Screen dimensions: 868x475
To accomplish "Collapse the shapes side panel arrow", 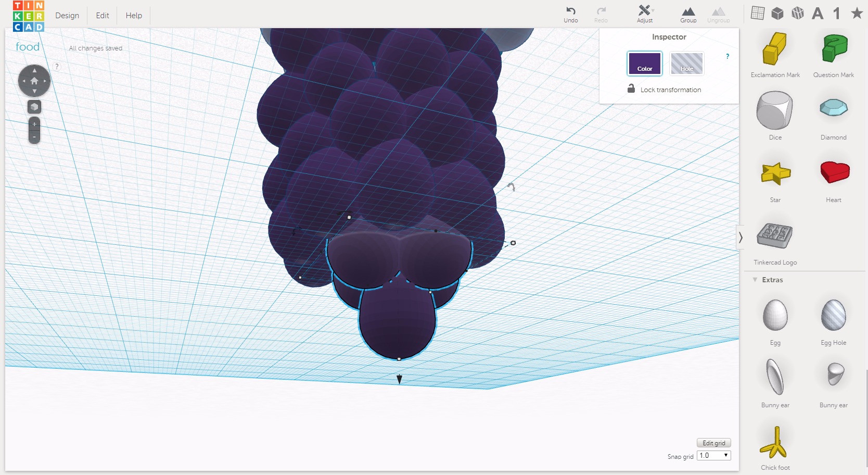I will point(741,238).
